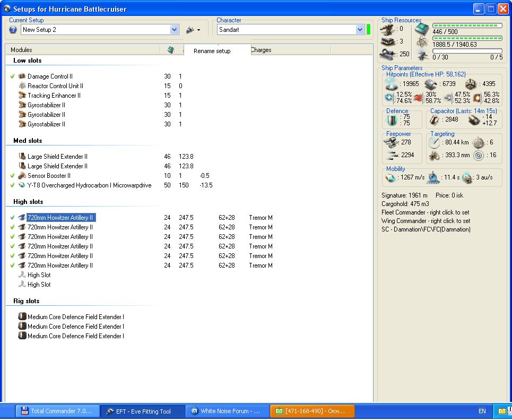Click the Defence shield tank icon
This screenshot has width=512, height=420.
point(392,120)
